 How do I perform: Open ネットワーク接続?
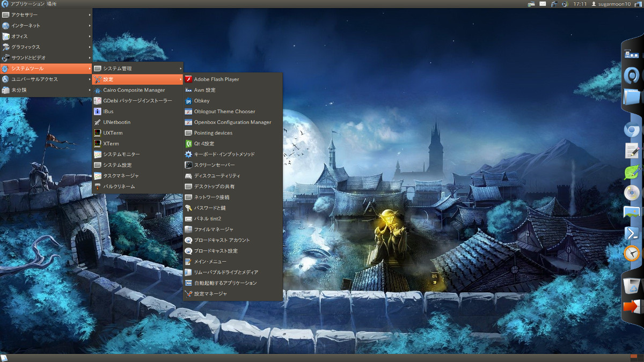pos(233,197)
